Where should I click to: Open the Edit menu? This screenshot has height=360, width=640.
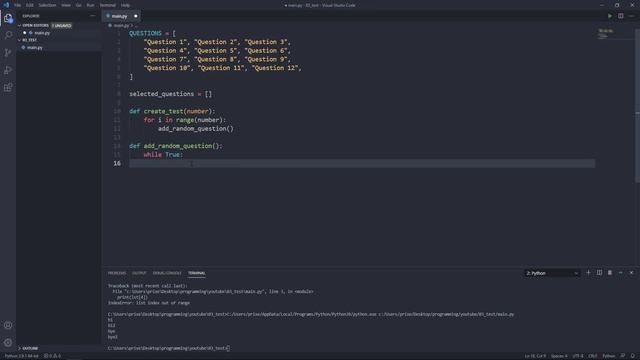click(x=30, y=5)
